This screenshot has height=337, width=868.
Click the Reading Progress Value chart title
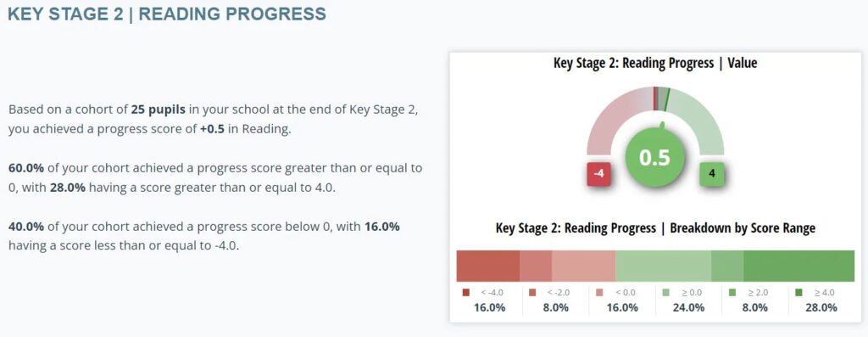click(x=655, y=63)
